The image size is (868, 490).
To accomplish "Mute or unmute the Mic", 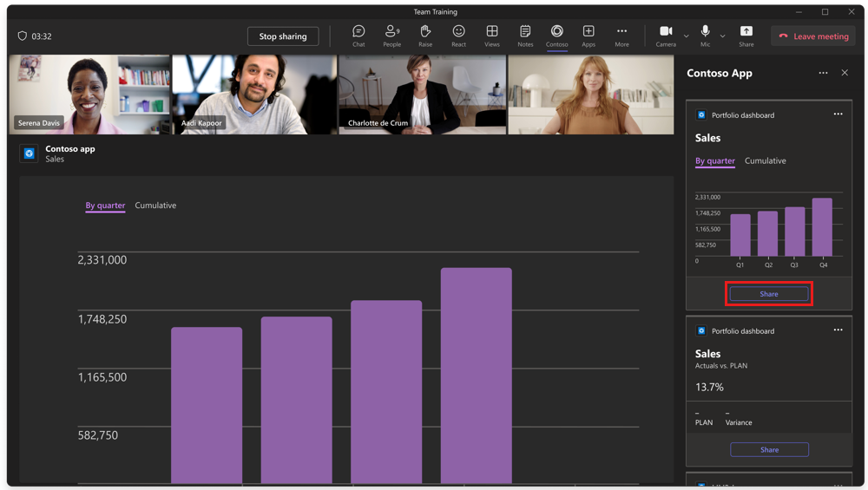I will pos(705,36).
